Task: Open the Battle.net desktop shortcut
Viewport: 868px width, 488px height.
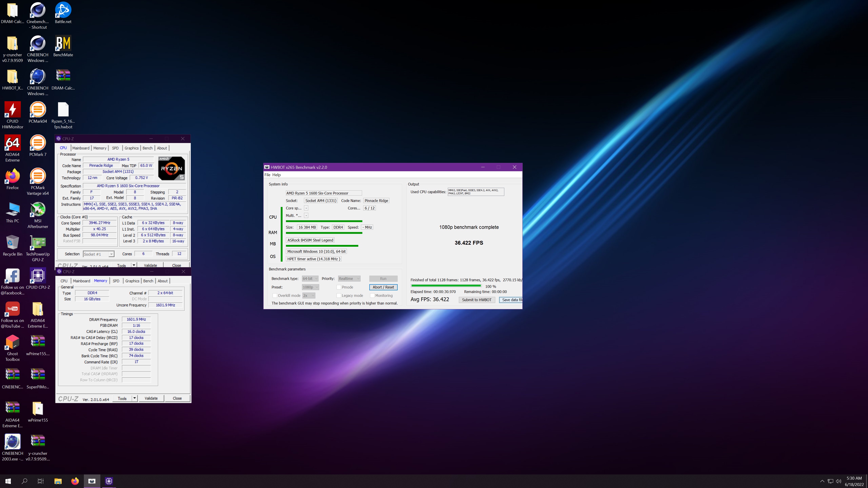Action: 63,13
